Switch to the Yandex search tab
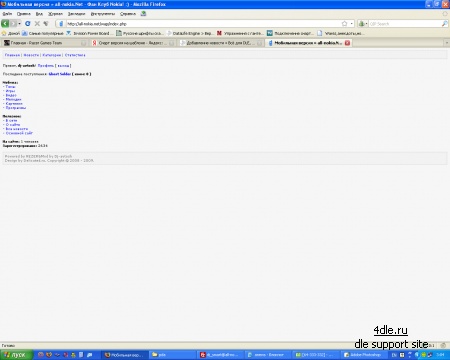Screen dimensions: 450x360 click(x=133, y=43)
